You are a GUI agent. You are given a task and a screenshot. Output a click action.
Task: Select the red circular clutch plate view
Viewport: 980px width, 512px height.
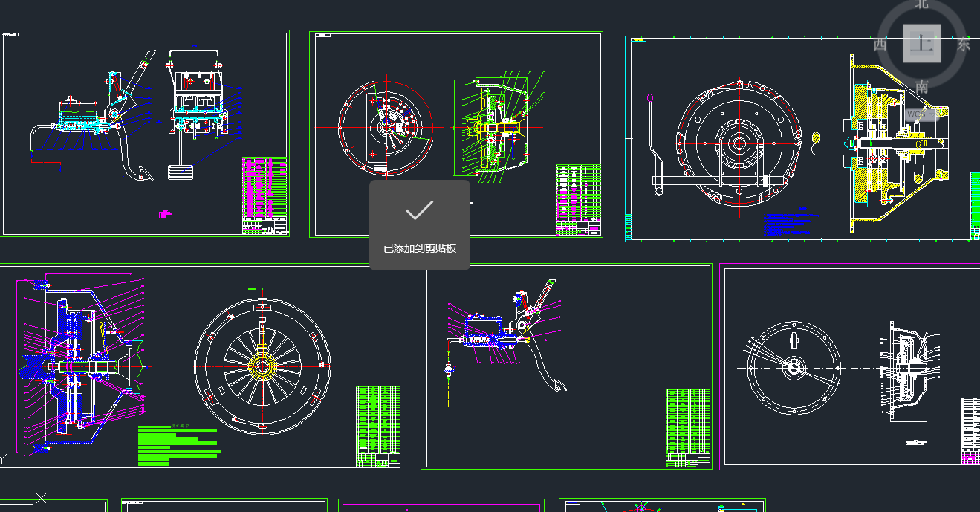tap(386, 127)
